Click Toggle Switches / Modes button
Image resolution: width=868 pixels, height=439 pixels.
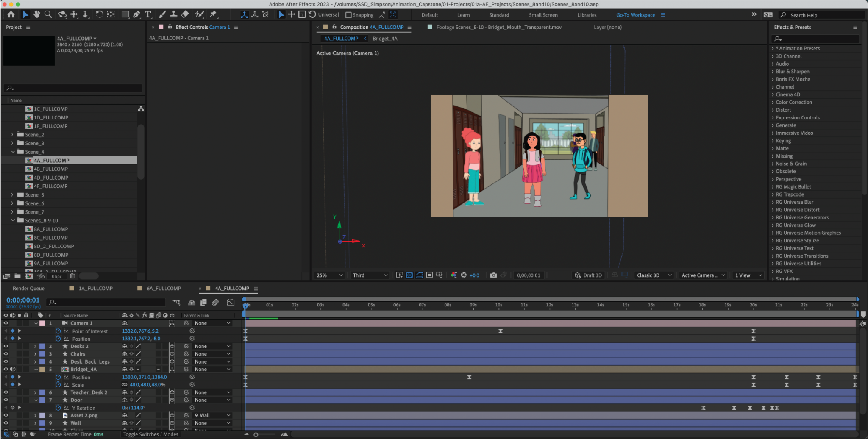[150, 434]
